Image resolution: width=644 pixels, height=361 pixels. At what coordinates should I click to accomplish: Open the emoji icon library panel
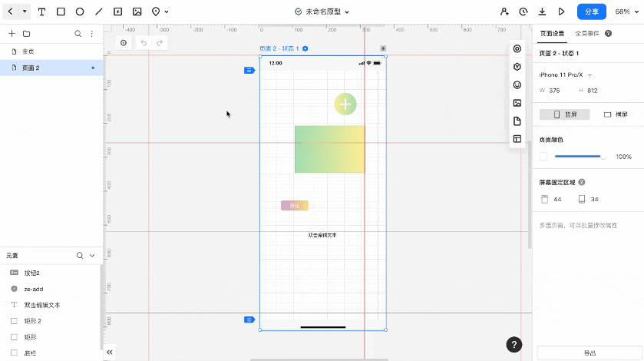(517, 84)
